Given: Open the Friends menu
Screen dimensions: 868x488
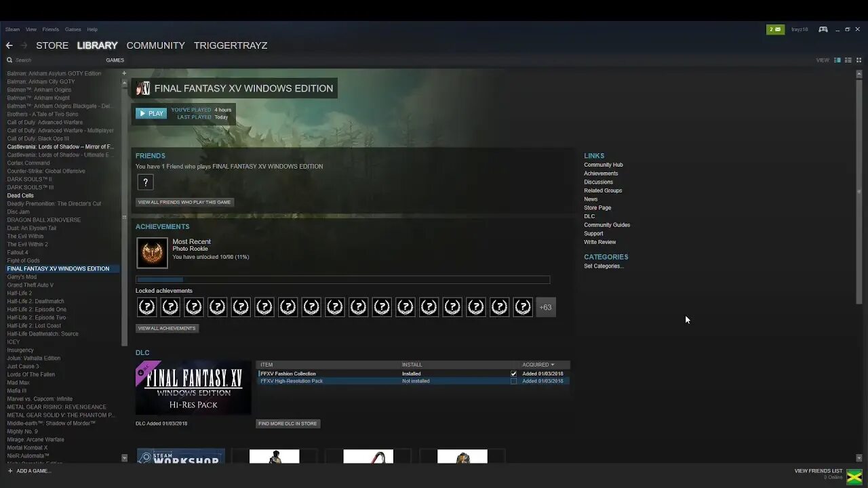Looking at the screenshot, I should point(51,29).
